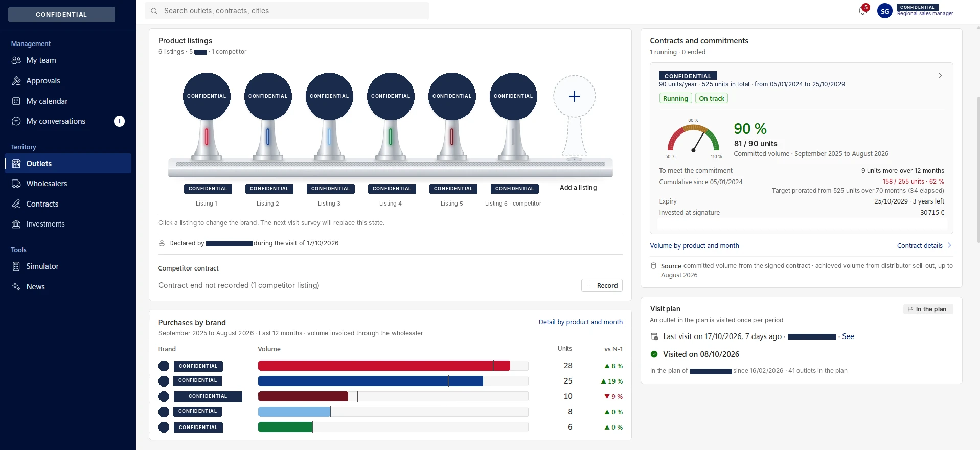Click the My calendar icon
Image resolution: width=980 pixels, height=450 pixels.
(x=16, y=101)
